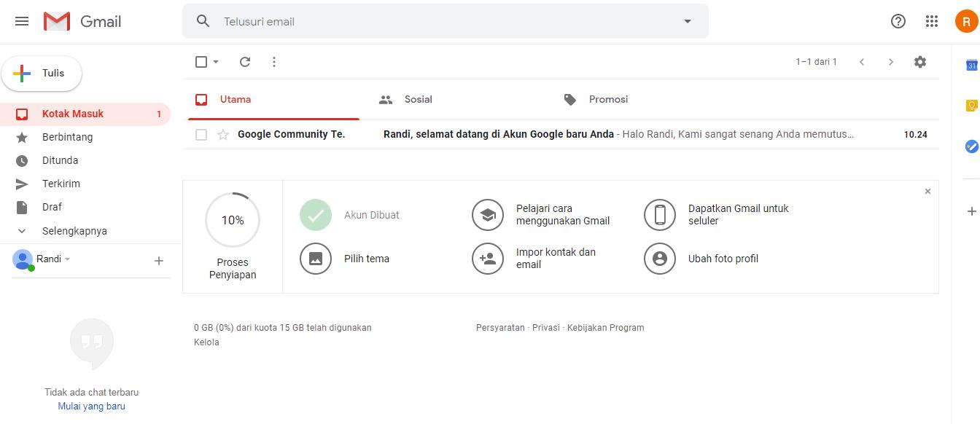The width and height of the screenshot is (980, 424).
Task: Click the search magnifier icon
Action: click(203, 21)
